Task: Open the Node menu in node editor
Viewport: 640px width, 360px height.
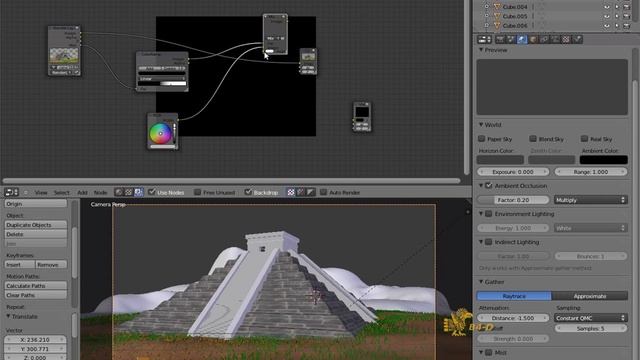Action: click(100, 192)
